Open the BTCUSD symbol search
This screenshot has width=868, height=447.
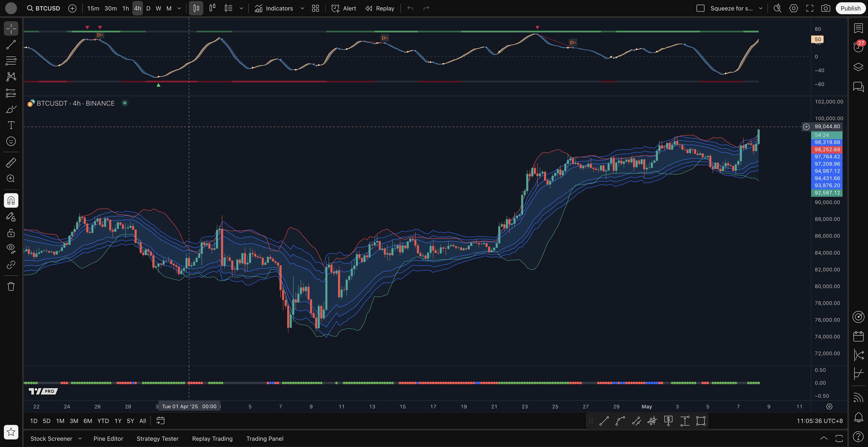click(x=43, y=8)
